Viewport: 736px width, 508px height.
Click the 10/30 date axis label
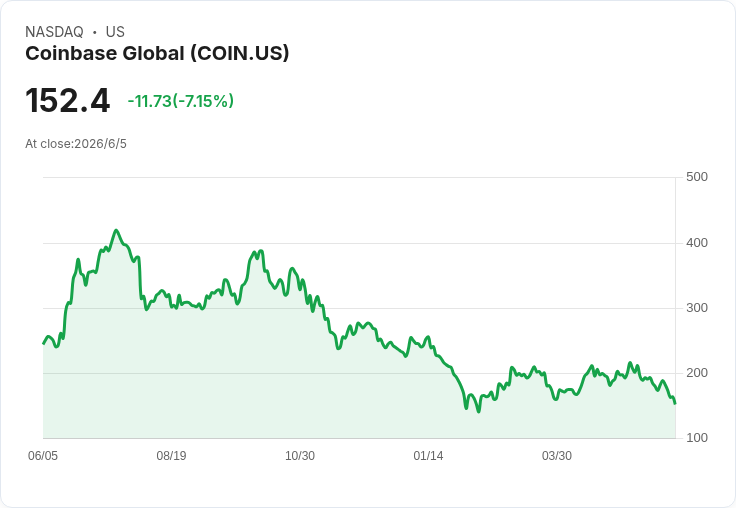[300, 456]
